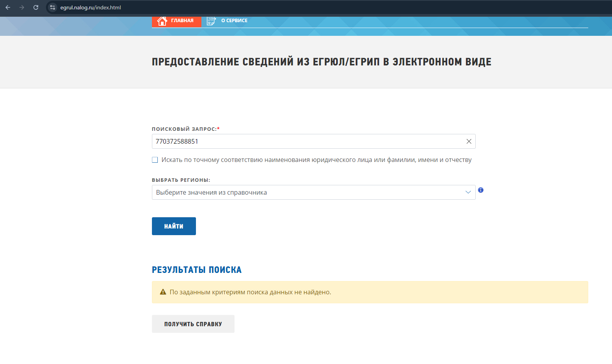Open the regions dropdown list
This screenshot has height=364, width=612.
(314, 192)
